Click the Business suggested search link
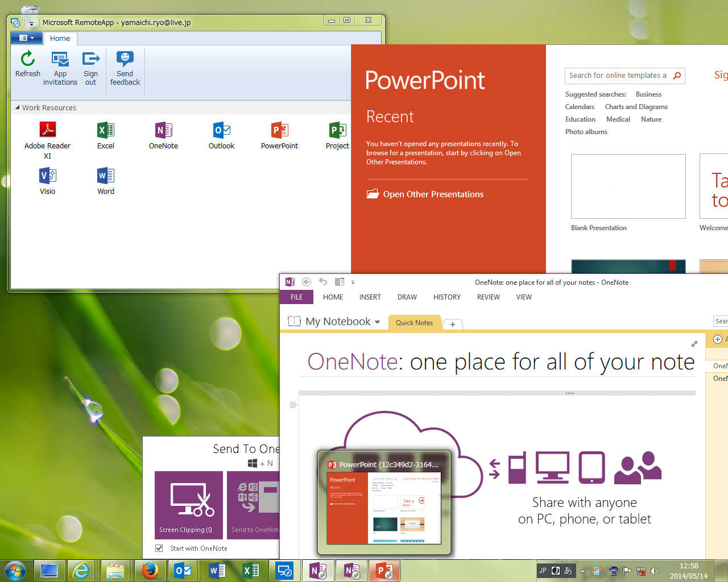The image size is (728, 582). 648,94
